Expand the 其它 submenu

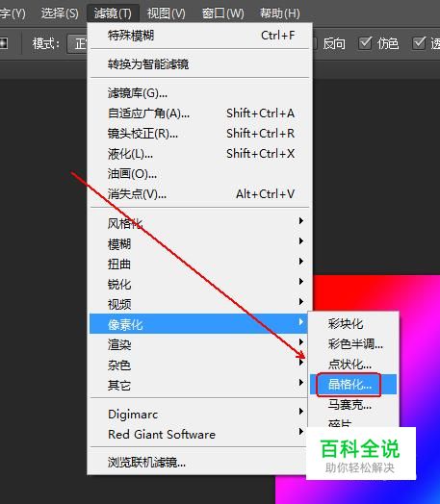(x=199, y=385)
